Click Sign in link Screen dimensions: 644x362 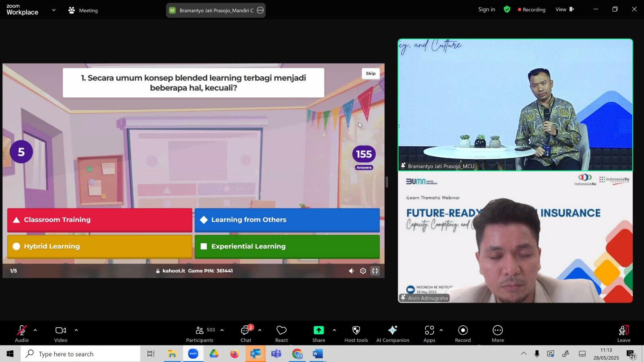(487, 10)
